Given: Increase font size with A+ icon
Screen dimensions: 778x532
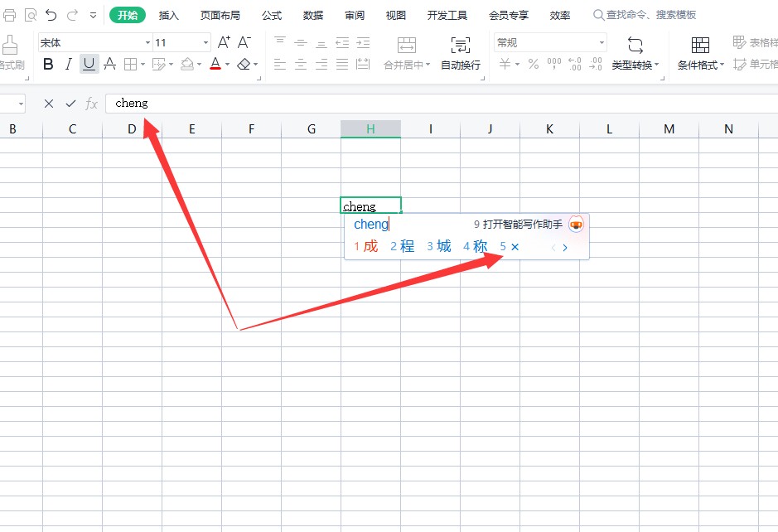Looking at the screenshot, I should pos(224,42).
